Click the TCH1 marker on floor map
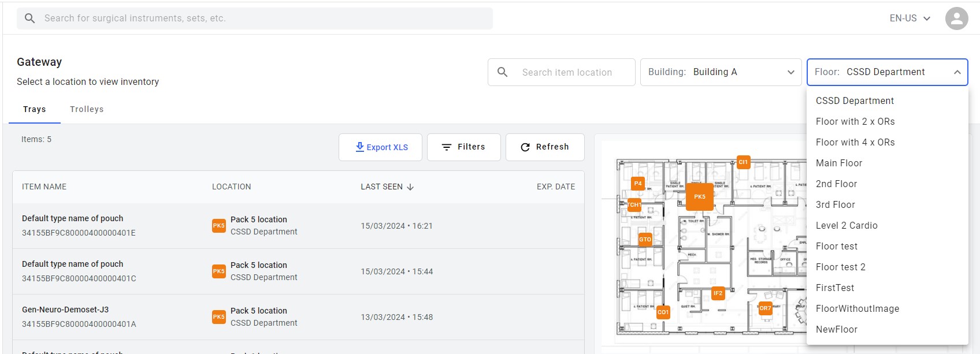 [x=634, y=205]
